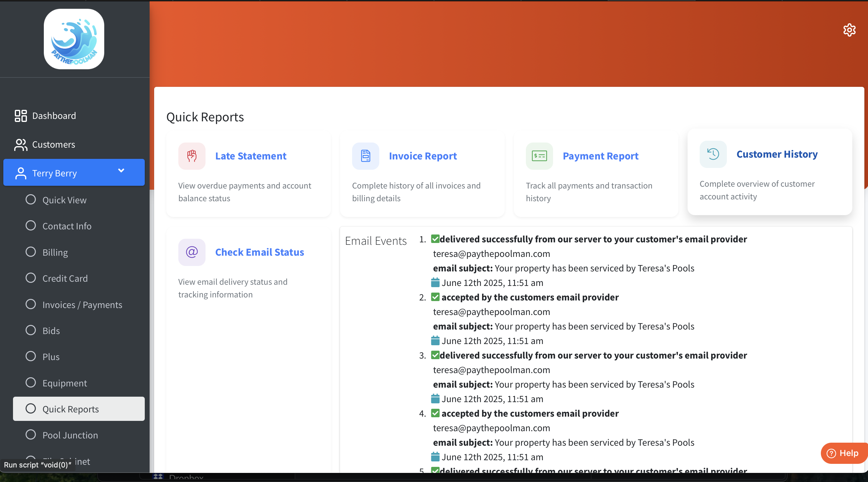Open the Equipment sidebar item

tap(64, 383)
